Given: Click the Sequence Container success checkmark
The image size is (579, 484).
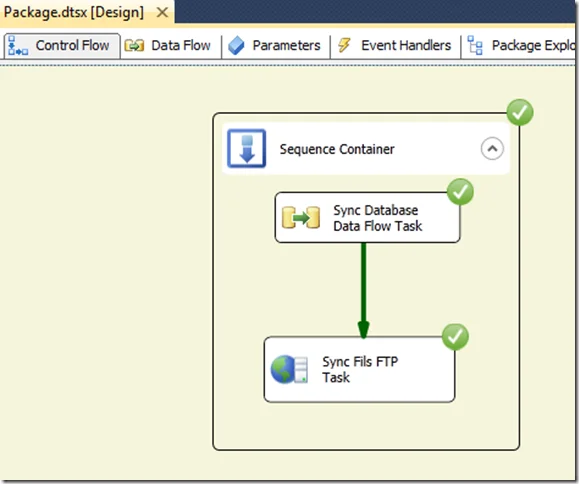Looking at the screenshot, I should click(x=520, y=112).
